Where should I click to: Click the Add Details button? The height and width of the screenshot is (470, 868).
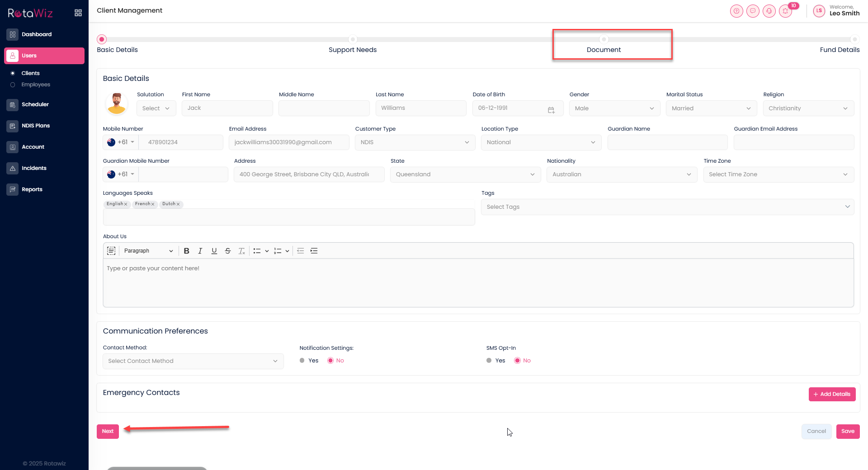coord(832,394)
